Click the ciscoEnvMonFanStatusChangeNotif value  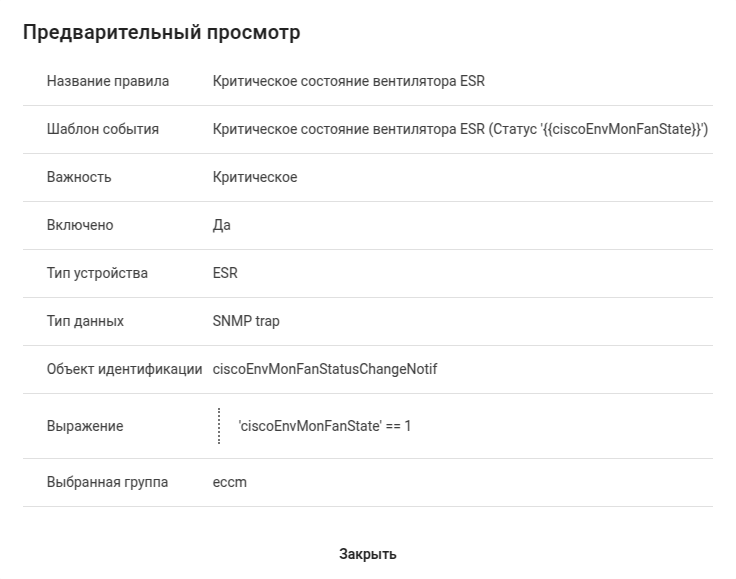(325, 369)
